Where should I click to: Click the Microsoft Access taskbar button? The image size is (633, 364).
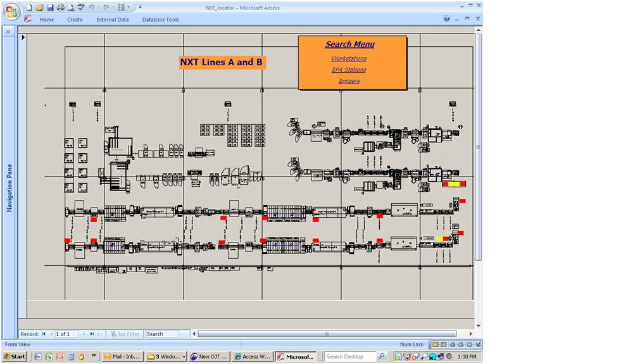click(296, 357)
